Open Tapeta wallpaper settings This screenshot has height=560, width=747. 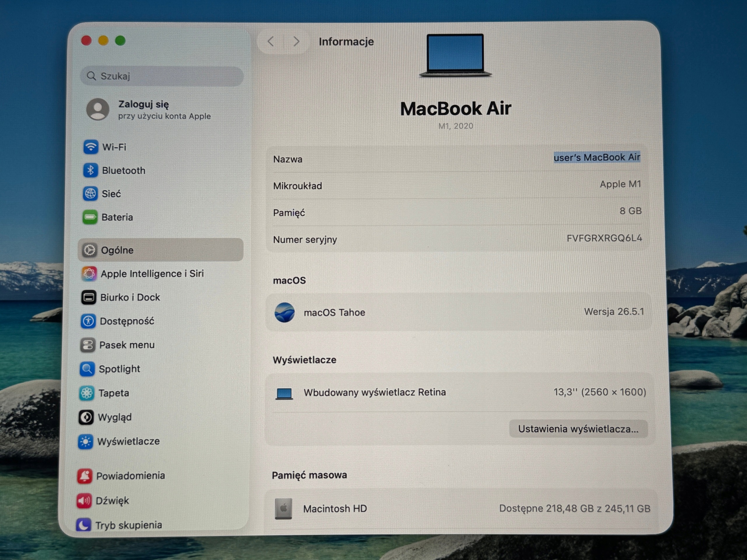click(x=104, y=393)
